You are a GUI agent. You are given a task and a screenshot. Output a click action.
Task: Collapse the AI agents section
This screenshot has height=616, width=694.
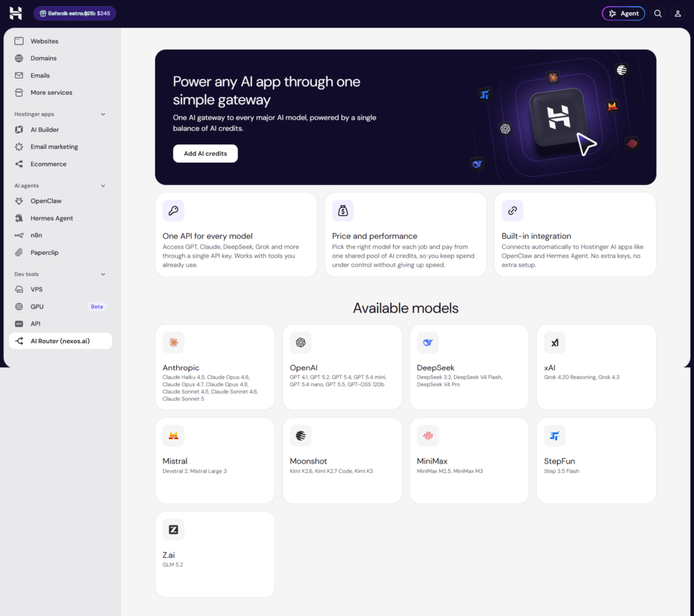(103, 186)
